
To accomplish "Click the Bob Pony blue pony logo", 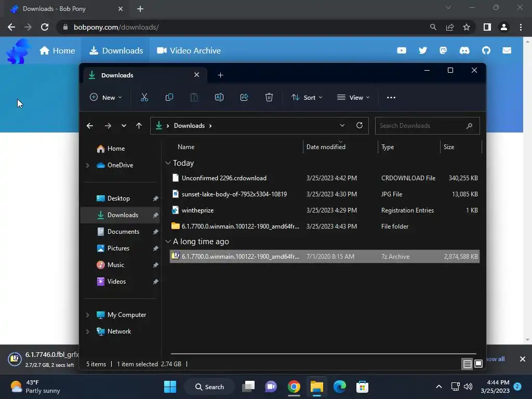I will [18, 51].
